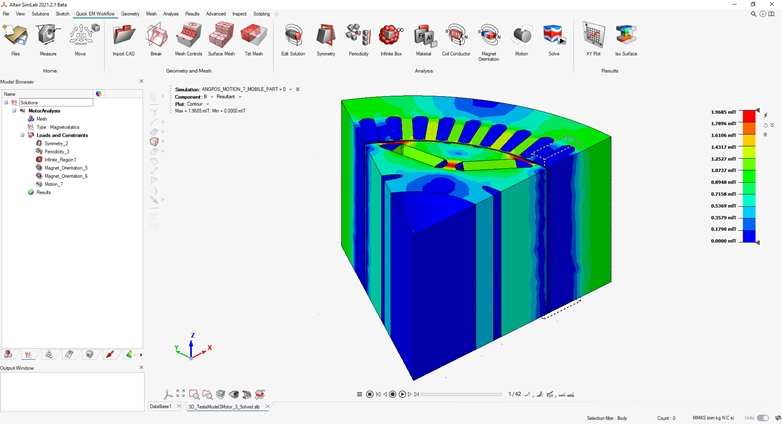Switch to the DataBase1 tab
Screen dimensions: 782x424
point(160,407)
